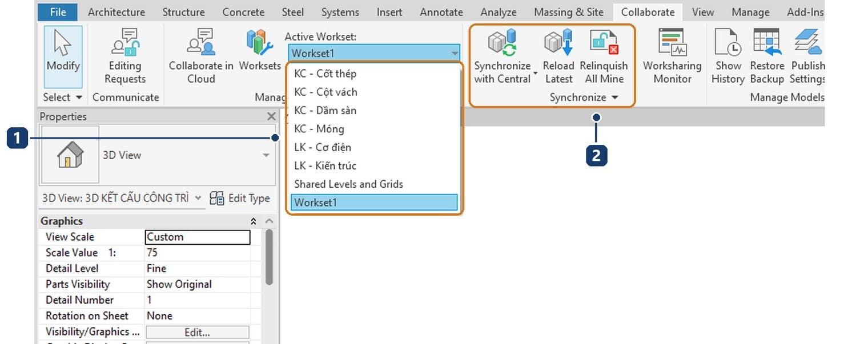Click the Reload Latest icon

tap(558, 43)
